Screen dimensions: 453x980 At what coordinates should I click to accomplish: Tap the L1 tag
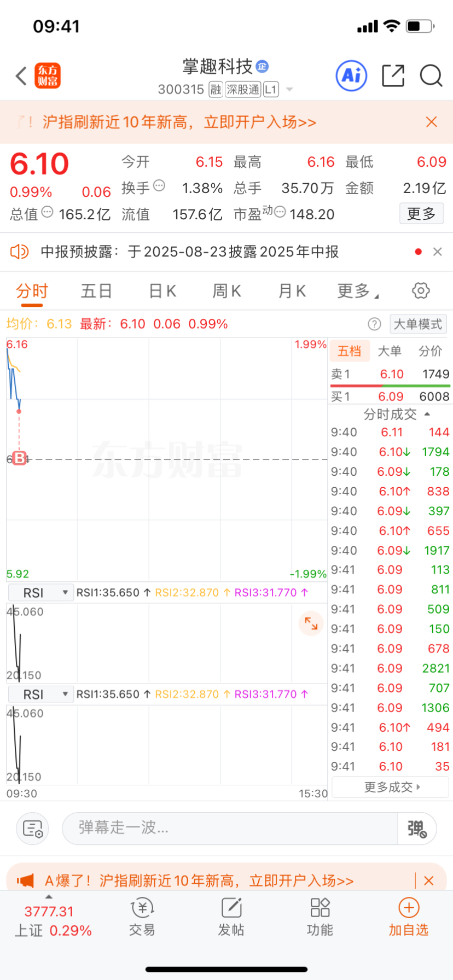(x=271, y=89)
